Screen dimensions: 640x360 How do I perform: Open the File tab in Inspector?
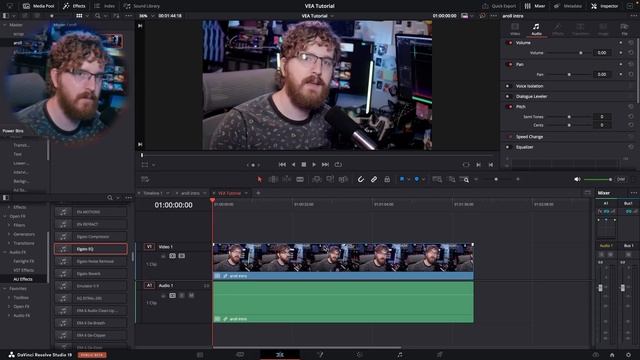click(x=624, y=29)
